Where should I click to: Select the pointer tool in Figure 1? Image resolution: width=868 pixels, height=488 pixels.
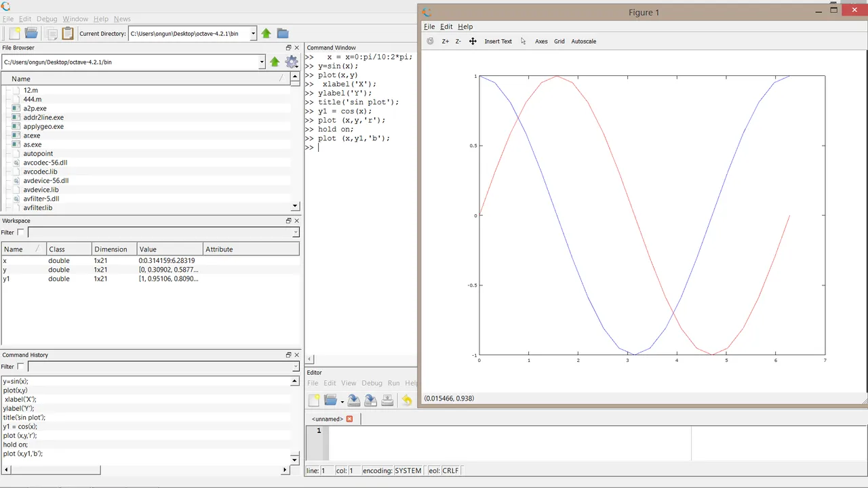click(x=524, y=41)
